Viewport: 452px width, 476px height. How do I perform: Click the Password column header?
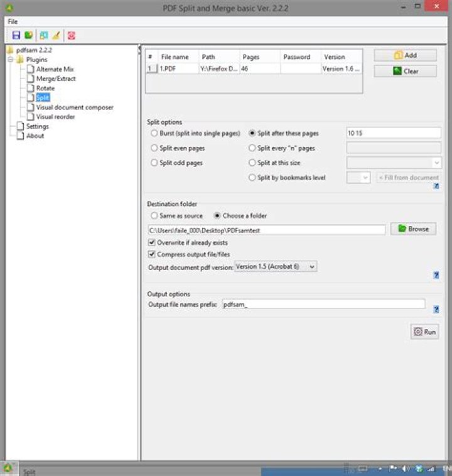pyautogui.click(x=301, y=57)
